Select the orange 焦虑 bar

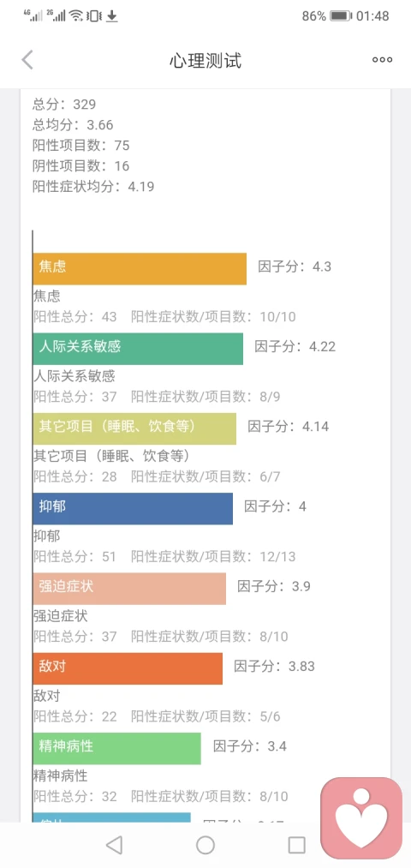pos(140,269)
